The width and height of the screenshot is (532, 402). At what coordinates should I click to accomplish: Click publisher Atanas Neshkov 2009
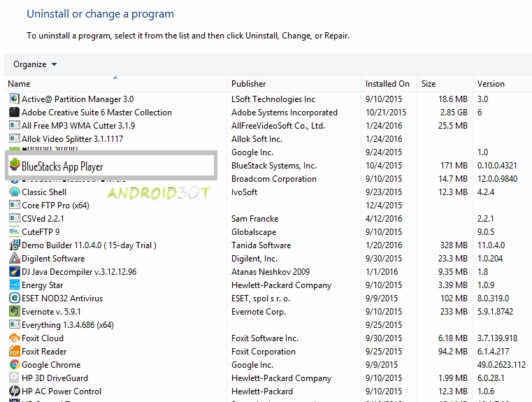(271, 272)
